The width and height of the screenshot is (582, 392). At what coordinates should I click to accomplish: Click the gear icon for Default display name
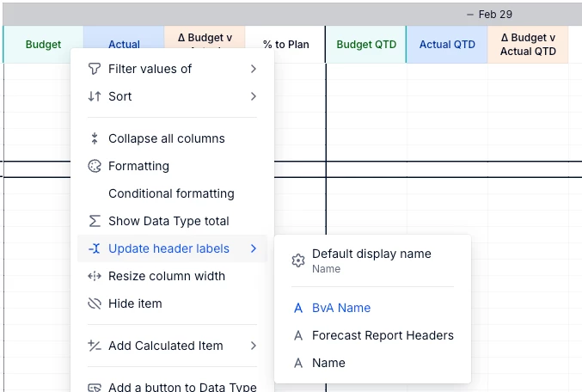tap(298, 260)
